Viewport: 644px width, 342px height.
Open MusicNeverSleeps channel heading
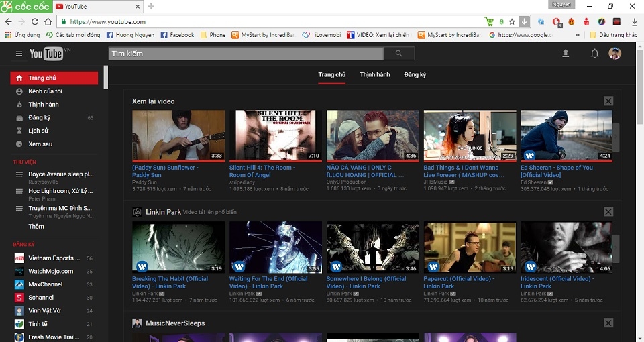point(175,323)
